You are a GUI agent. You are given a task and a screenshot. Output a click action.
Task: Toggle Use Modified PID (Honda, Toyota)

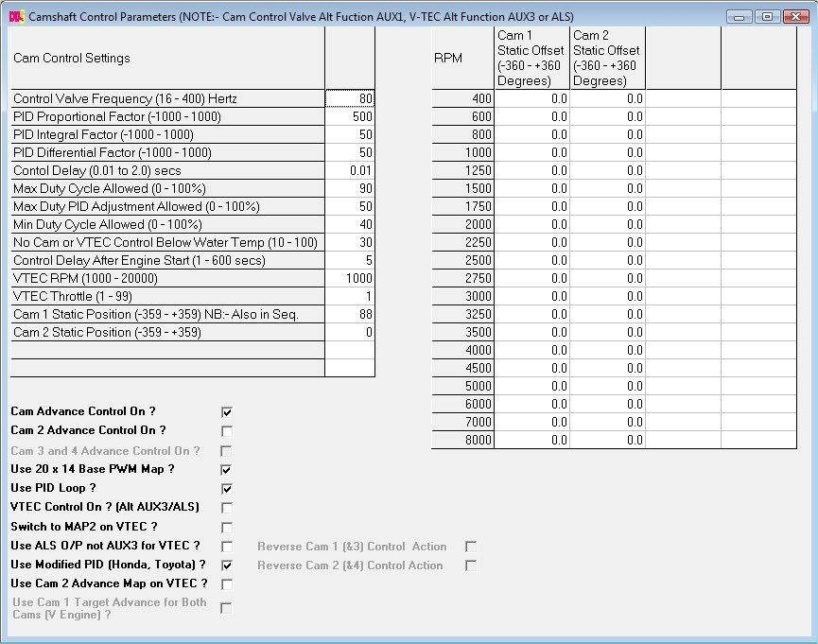226,566
